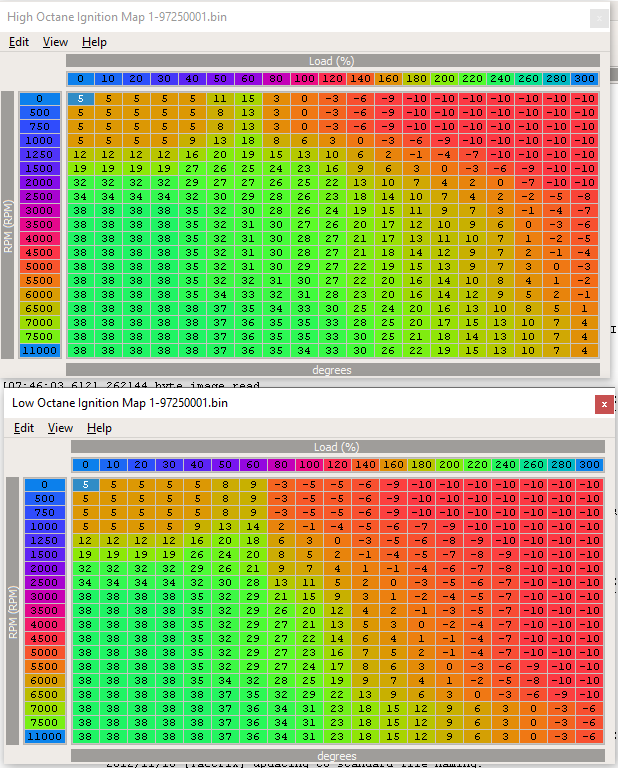The width and height of the screenshot is (618, 768).
Task: Select Load 200 column header in High Octane map
Action: (445, 79)
